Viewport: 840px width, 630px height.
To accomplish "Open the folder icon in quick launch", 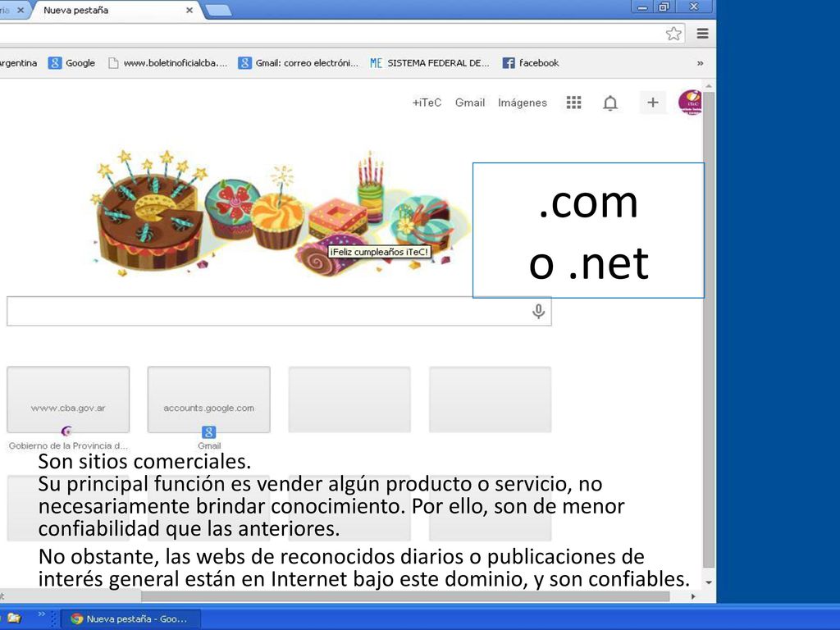I will (x=14, y=618).
